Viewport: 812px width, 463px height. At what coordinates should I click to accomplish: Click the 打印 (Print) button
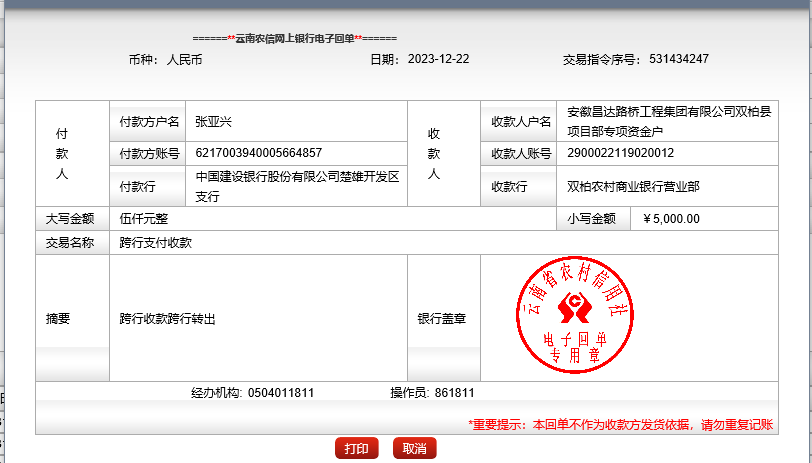coord(356,449)
